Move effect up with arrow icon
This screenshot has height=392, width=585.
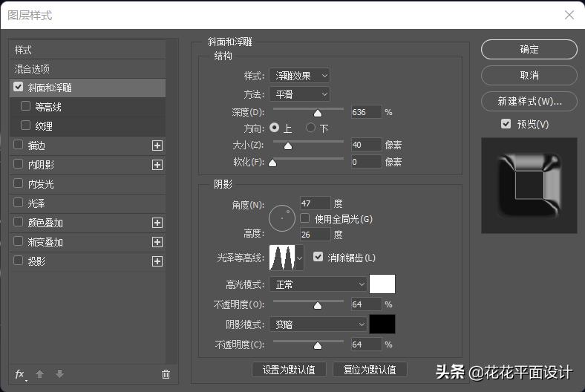point(39,373)
